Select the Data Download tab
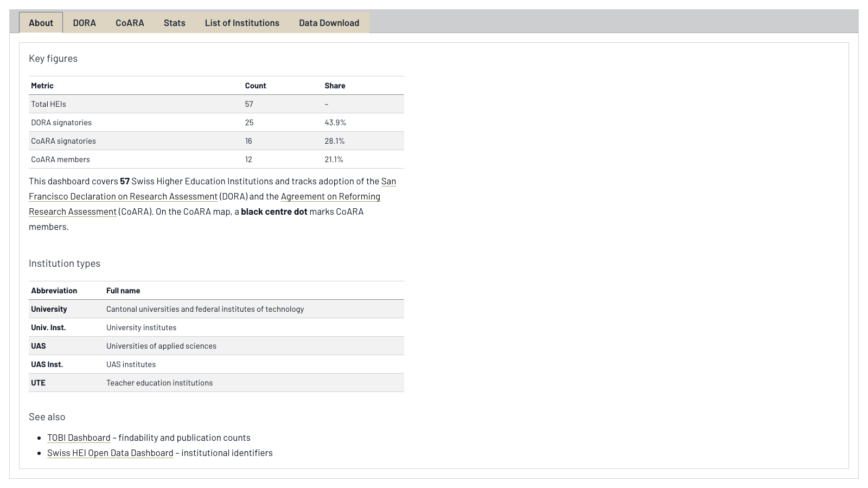868x488 pixels. (329, 23)
